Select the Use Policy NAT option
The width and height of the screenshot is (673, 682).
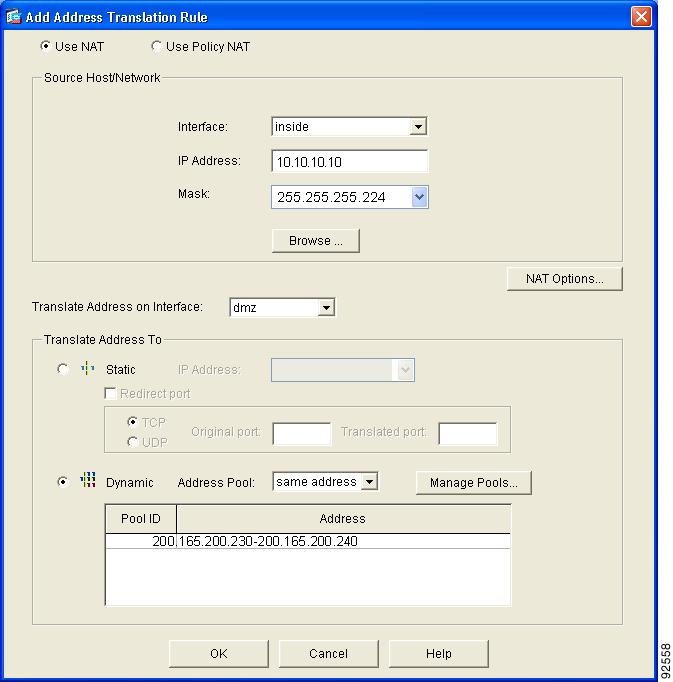point(156,46)
